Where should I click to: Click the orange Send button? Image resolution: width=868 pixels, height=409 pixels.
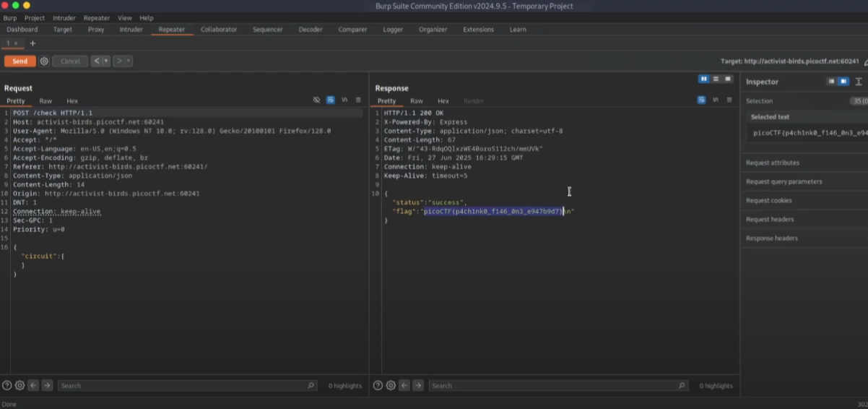pos(19,61)
